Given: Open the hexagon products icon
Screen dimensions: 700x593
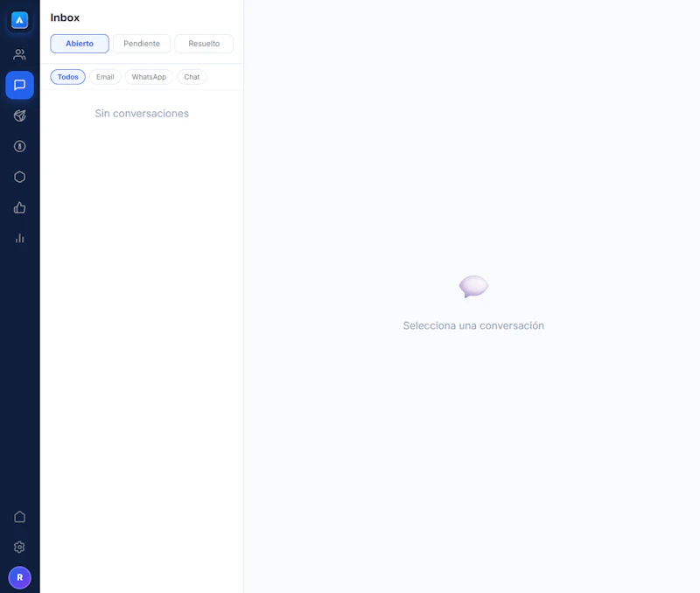Looking at the screenshot, I should (19, 178).
